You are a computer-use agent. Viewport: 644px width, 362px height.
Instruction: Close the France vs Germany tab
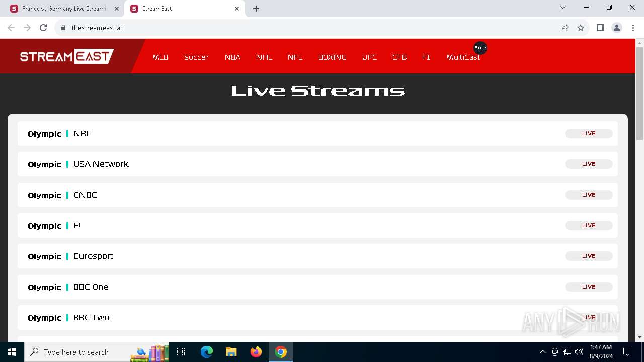[117, 9]
